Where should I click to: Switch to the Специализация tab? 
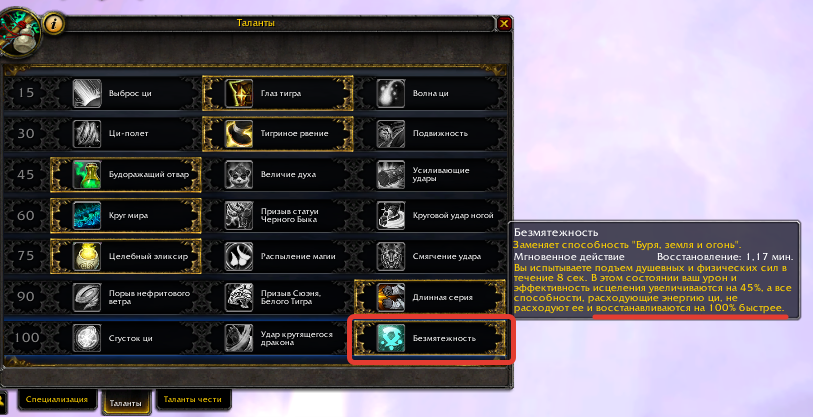click(57, 400)
